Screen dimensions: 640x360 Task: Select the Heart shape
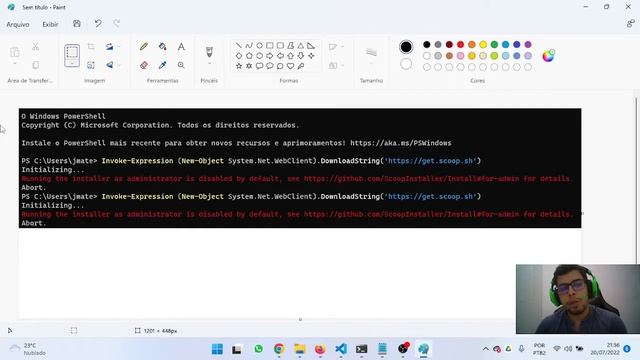(x=290, y=66)
